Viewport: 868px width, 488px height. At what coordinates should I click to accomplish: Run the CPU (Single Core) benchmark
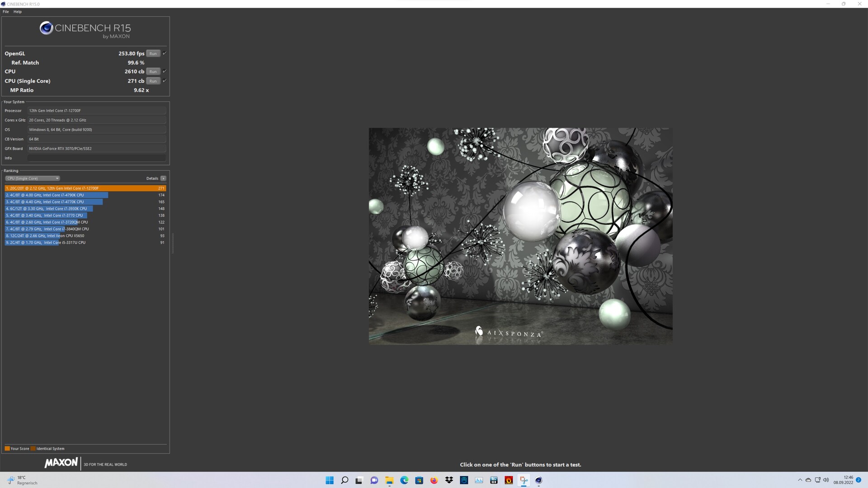coord(153,81)
